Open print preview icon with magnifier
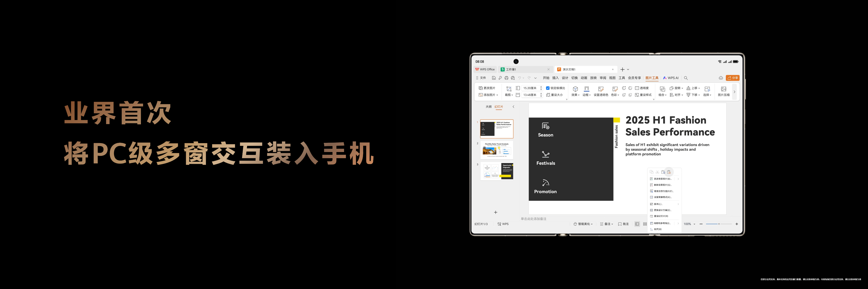Viewport: 868px width, 289px height. click(x=513, y=78)
